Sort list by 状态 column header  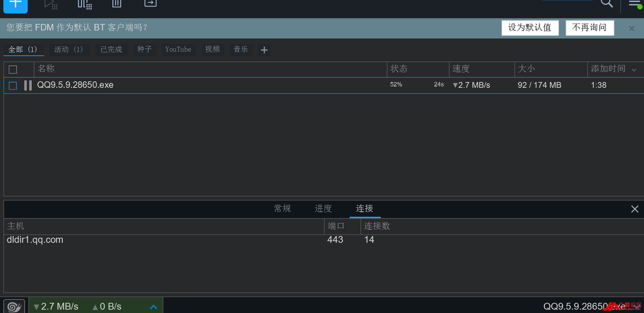coord(418,69)
